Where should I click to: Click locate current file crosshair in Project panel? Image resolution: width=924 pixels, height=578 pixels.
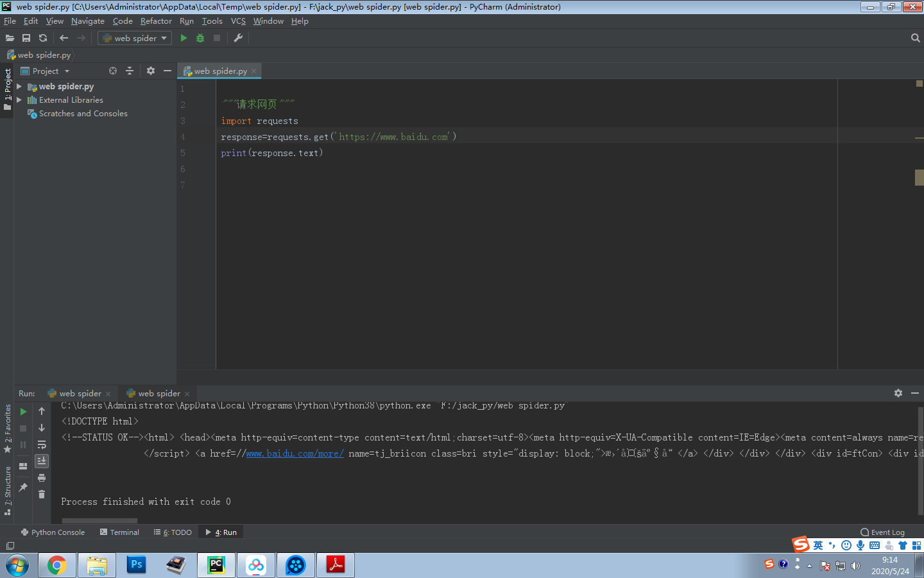click(x=113, y=71)
